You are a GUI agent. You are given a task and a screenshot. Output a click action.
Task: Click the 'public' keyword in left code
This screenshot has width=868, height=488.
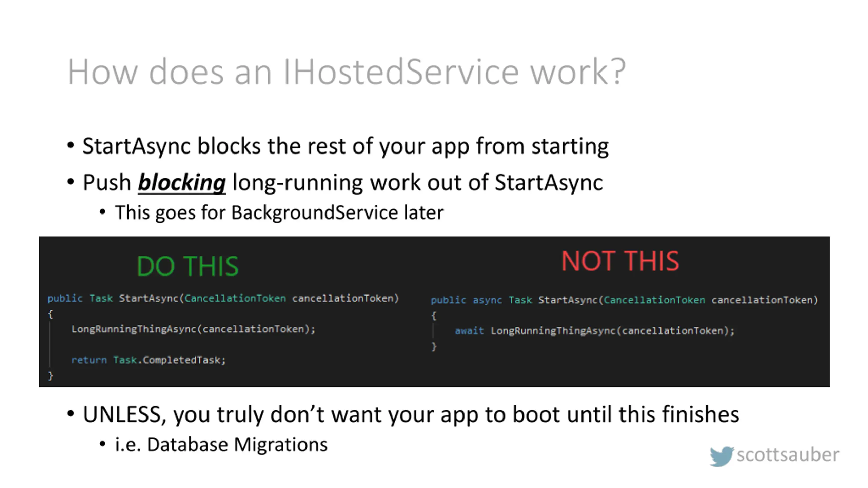65,298
